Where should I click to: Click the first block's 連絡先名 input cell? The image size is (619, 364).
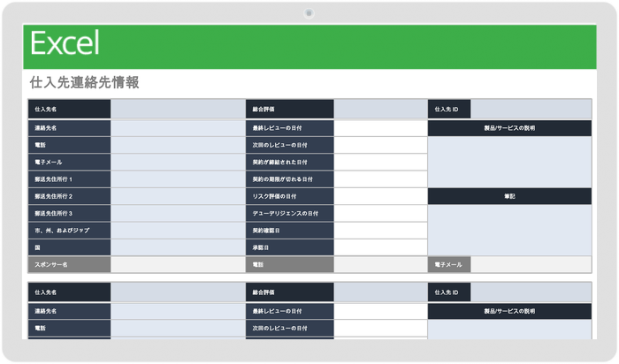178,128
